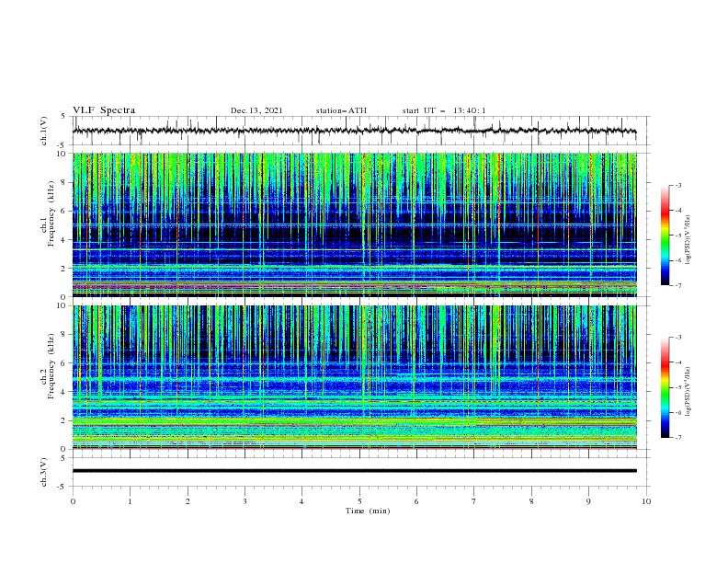Screen dimensions: 728x563
Task: Click the "station=ATH" header label
Action: (341, 110)
